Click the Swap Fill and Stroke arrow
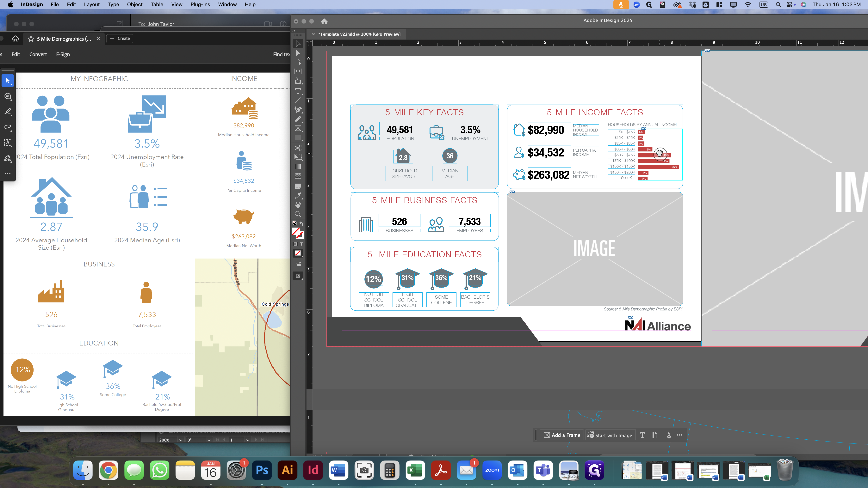The image size is (868, 488). pos(302,223)
